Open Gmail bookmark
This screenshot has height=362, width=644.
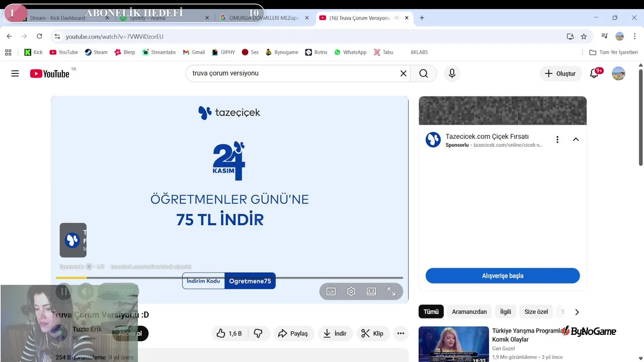click(x=194, y=52)
